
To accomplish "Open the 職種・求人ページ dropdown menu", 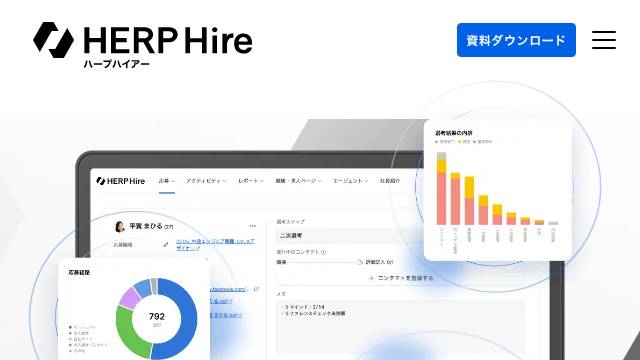I will click(x=298, y=181).
